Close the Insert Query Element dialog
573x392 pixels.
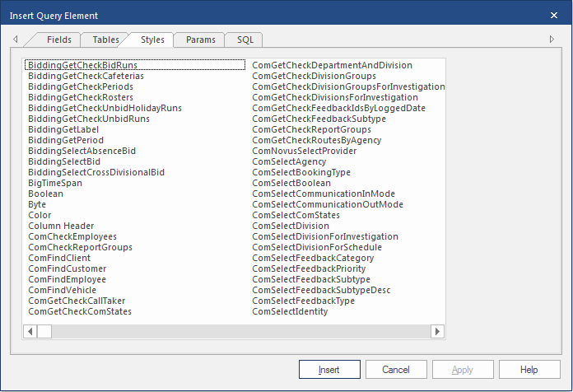[553, 15]
